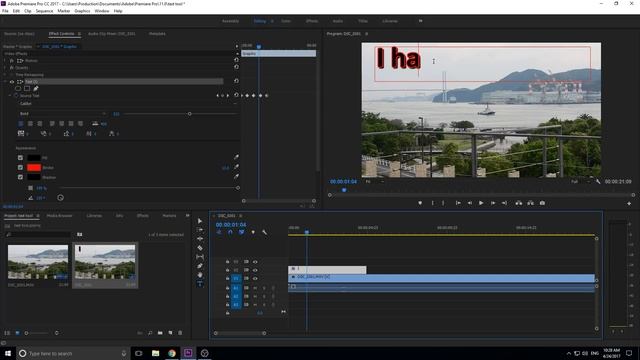Switch to the Media Browser tab
The image size is (640, 360).
pos(59,216)
